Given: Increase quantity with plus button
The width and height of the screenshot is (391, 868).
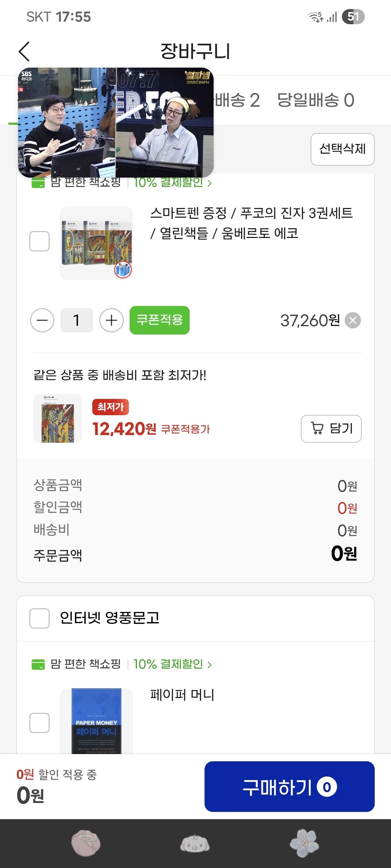Looking at the screenshot, I should [x=112, y=320].
